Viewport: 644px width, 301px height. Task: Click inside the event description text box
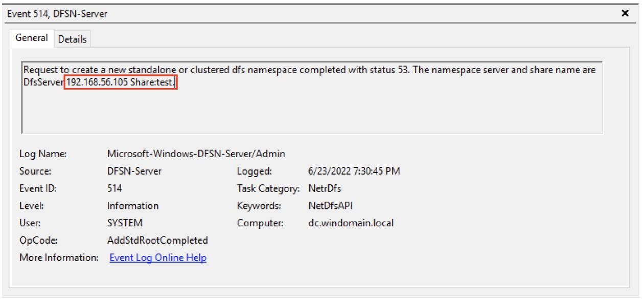pos(312,98)
